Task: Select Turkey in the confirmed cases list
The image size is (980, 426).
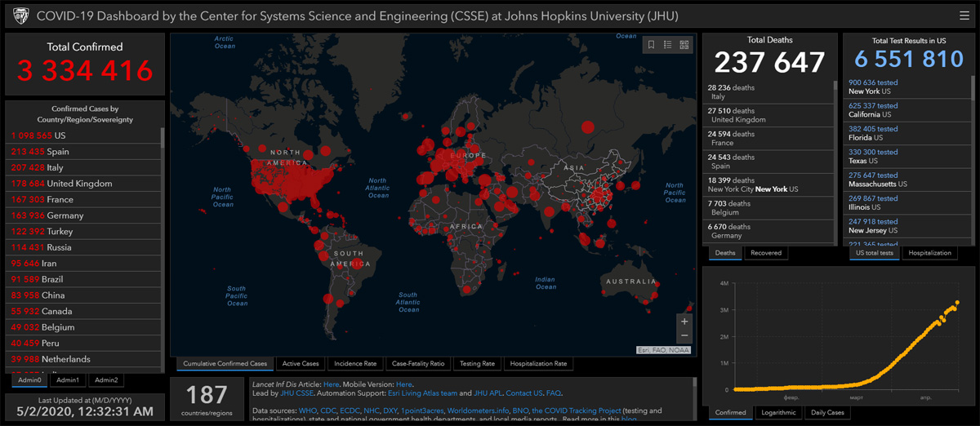Action: coord(84,231)
